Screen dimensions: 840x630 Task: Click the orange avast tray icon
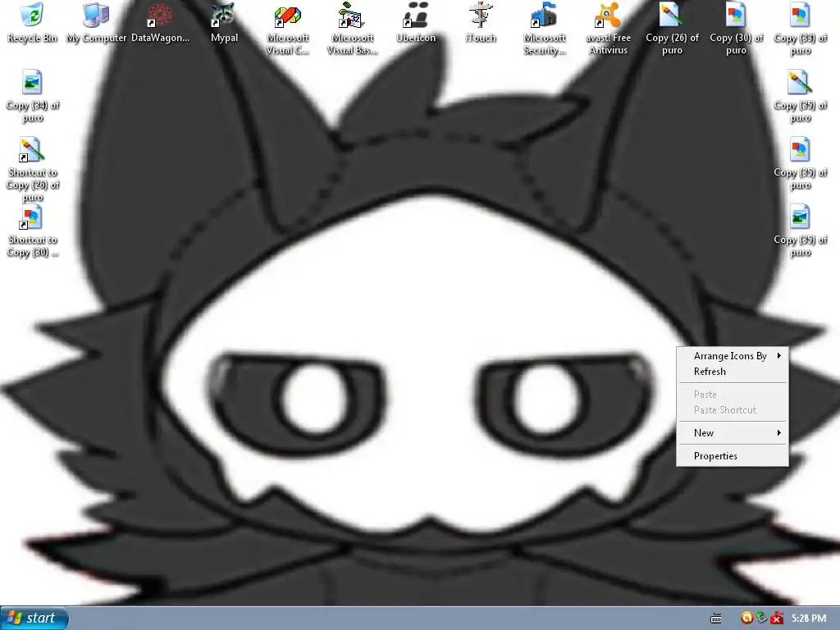coord(746,619)
